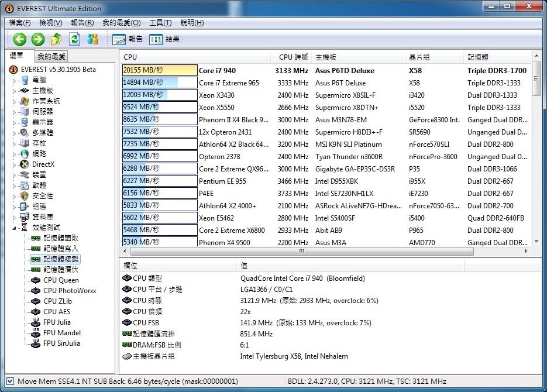Click the 主機板 motherboard icon in tree
Image resolution: width=547 pixels, height=392 pixels.
25,91
